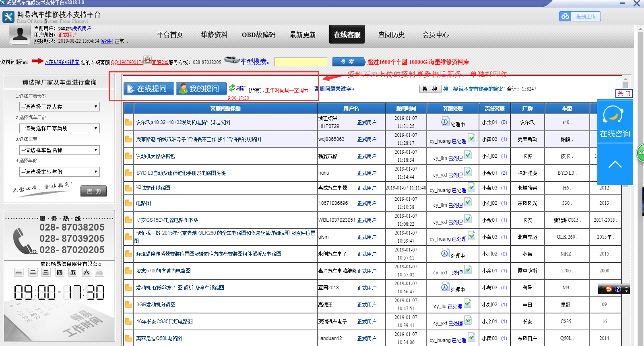This screenshot has height=346, width=644.
Task: Click the QQ:1967900174 link
Action: tap(127, 62)
